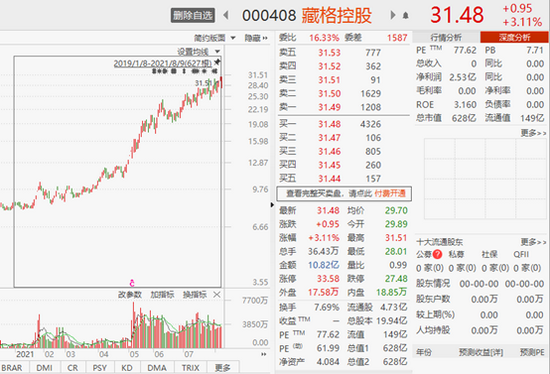Set a price alert with bell icon
The image size is (550, 374).
pos(405,15)
